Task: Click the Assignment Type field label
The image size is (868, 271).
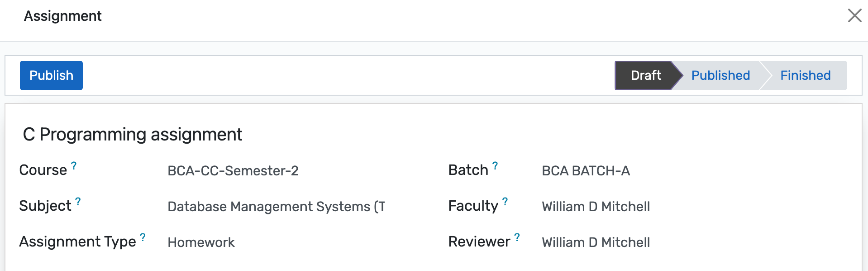Action: click(77, 242)
